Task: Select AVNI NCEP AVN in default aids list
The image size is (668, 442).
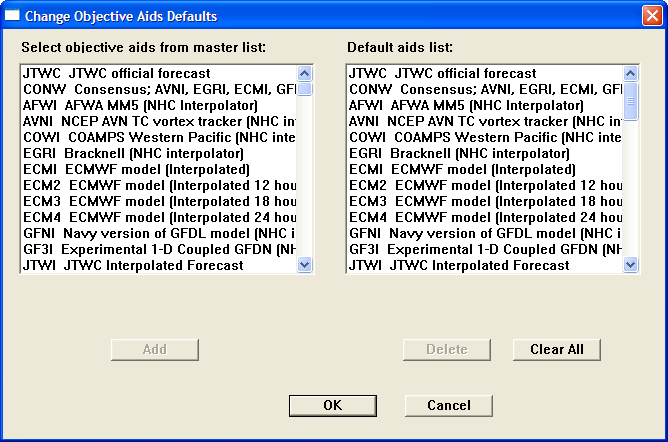Action: pyautogui.click(x=485, y=121)
